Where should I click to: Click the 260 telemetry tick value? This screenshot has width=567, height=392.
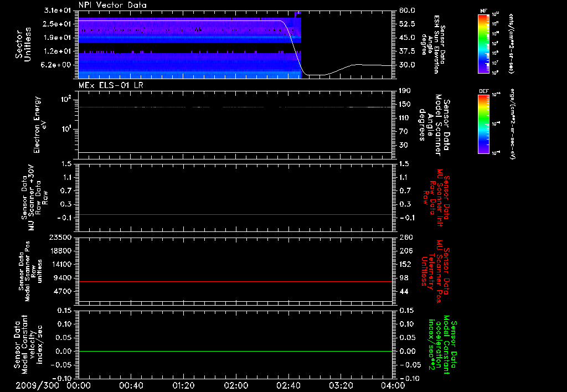pos(405,237)
